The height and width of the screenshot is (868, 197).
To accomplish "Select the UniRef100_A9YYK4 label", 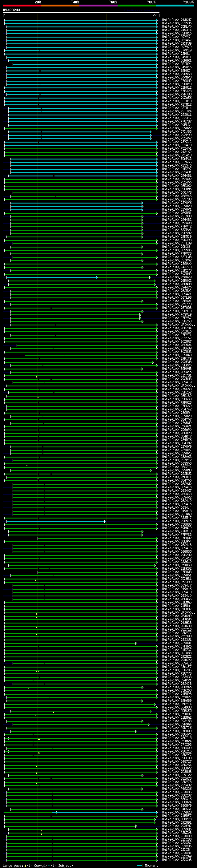I will tap(177, 37).
